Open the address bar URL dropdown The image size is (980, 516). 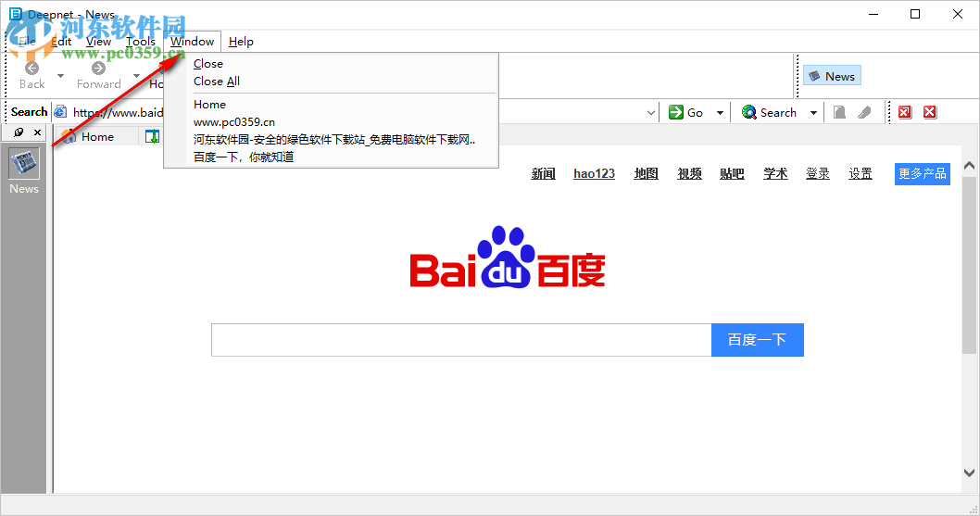(650, 113)
